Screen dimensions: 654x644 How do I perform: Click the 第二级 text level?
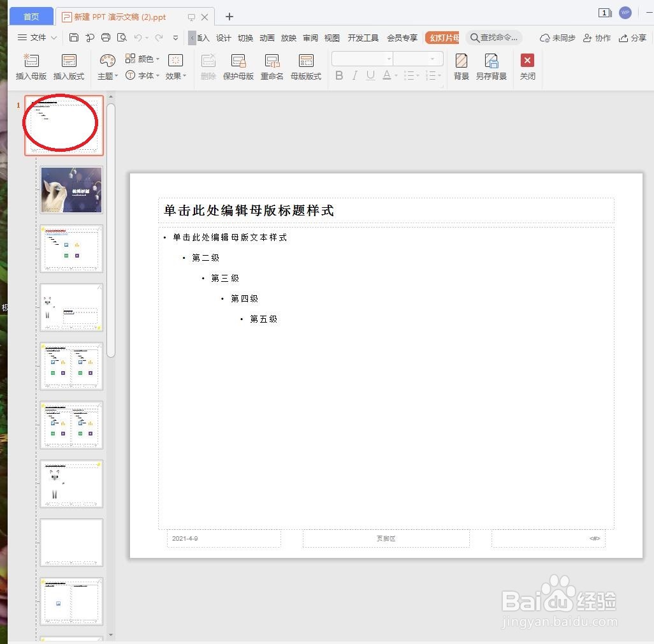205,258
